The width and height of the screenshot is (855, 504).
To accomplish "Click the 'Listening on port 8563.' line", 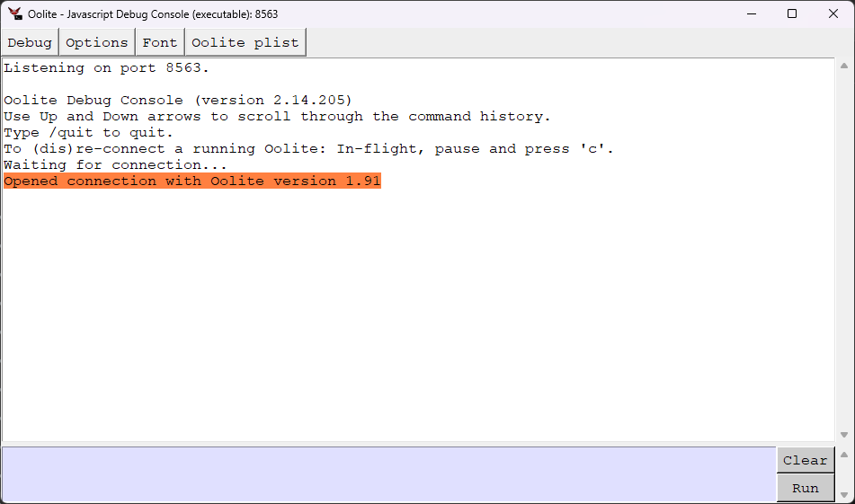I will pos(106,68).
